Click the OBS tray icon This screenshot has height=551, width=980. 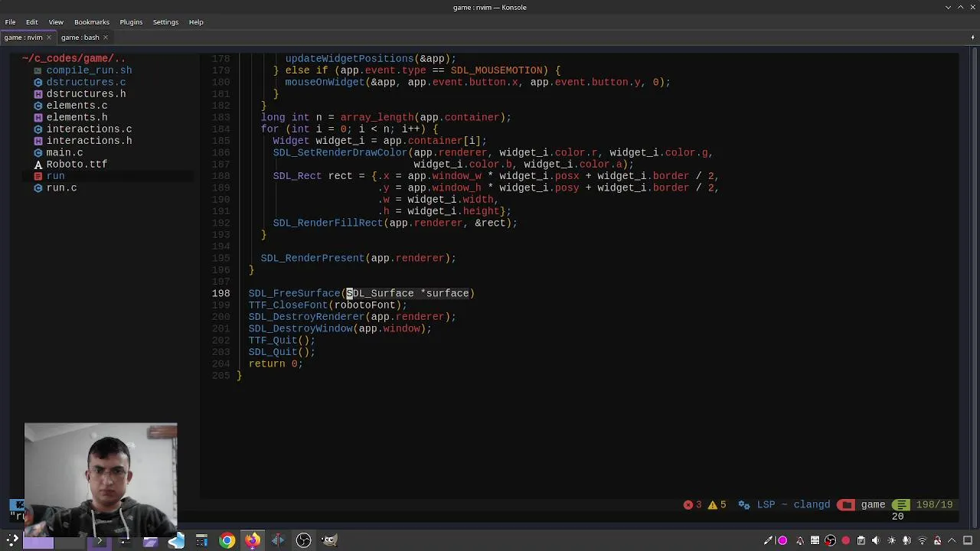click(x=830, y=540)
